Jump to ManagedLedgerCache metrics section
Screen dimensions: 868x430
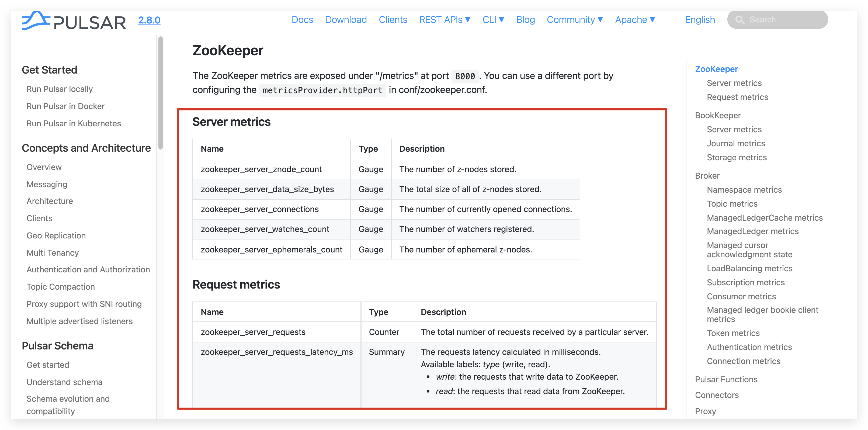pos(764,218)
